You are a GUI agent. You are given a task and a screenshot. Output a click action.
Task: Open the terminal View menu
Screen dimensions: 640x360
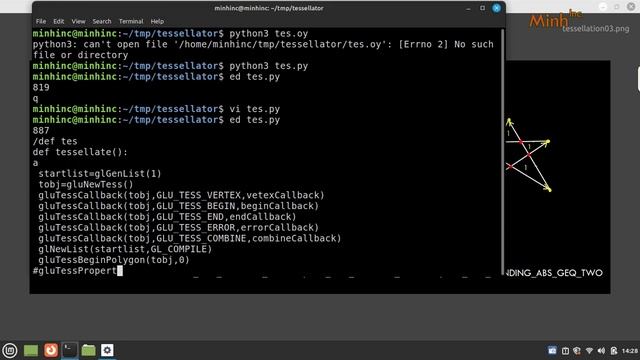tap(78, 21)
